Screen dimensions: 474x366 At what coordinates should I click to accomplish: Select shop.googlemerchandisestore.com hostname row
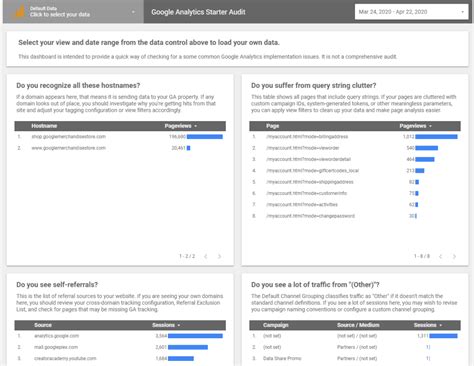point(120,137)
